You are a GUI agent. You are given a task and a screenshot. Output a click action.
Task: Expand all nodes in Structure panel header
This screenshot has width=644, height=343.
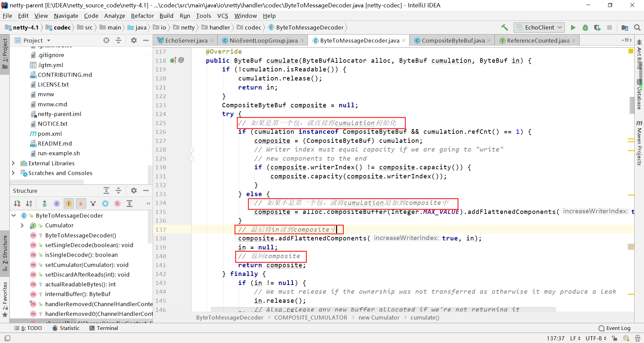tap(106, 190)
